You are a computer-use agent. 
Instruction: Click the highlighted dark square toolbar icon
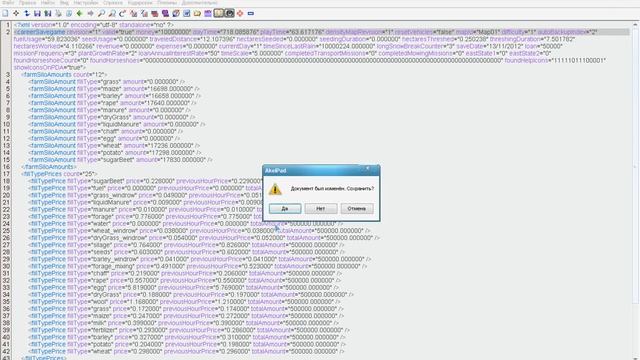[229, 13]
